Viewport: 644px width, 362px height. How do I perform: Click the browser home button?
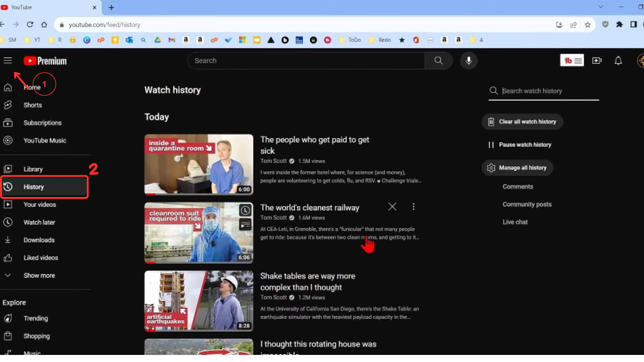[x=44, y=25]
